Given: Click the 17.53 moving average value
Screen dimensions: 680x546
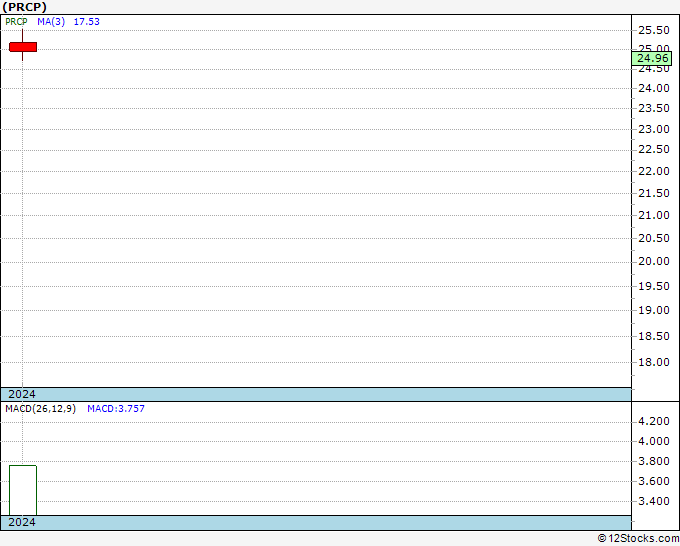Looking at the screenshot, I should click(x=87, y=22).
